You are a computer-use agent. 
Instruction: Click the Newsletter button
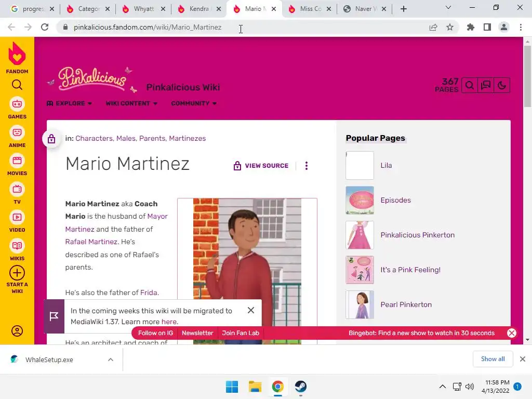point(197,333)
